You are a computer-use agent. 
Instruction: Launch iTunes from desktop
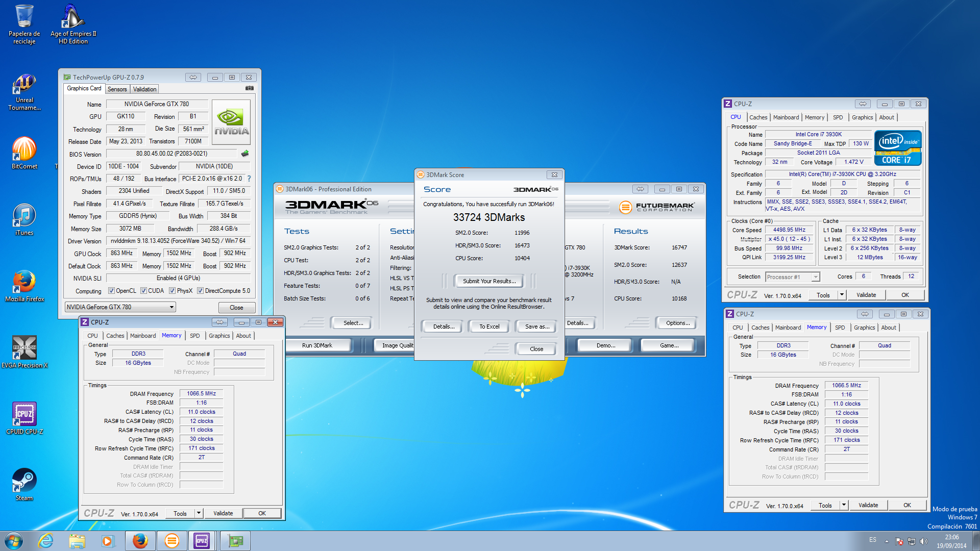click(x=24, y=219)
